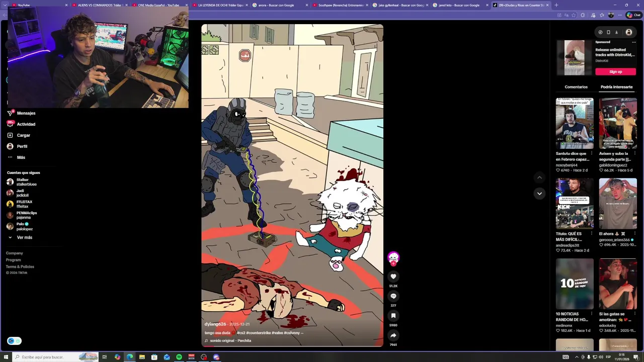Screen dimensions: 644x362
Task: Open Perfil in the sidebar
Action: pyautogui.click(x=17, y=146)
